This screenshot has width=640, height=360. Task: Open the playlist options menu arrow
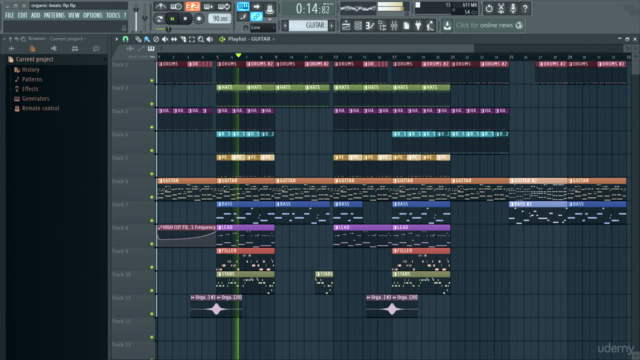pos(117,39)
